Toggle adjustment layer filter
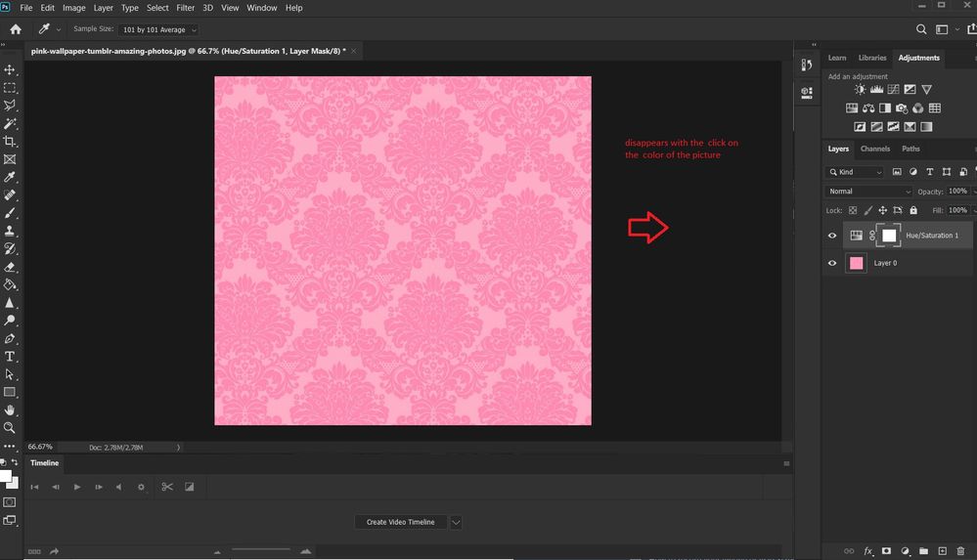Screen dimensions: 977x560 [x=913, y=172]
